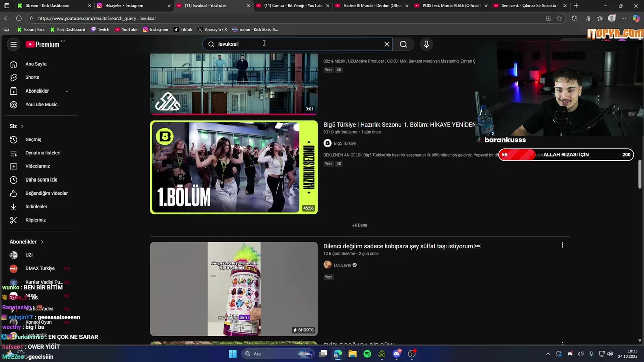
Task: Bookmark this page with the star icon
Action: tap(559, 18)
